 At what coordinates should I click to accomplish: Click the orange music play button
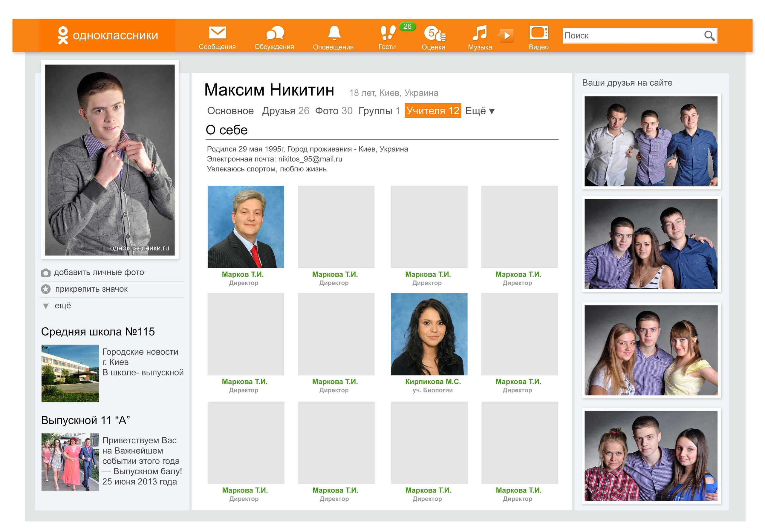coord(506,35)
